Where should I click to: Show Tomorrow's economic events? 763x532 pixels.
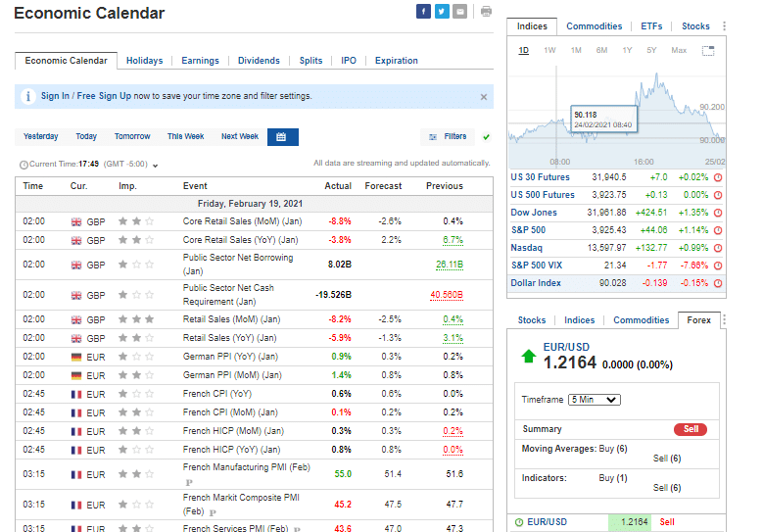[132, 136]
